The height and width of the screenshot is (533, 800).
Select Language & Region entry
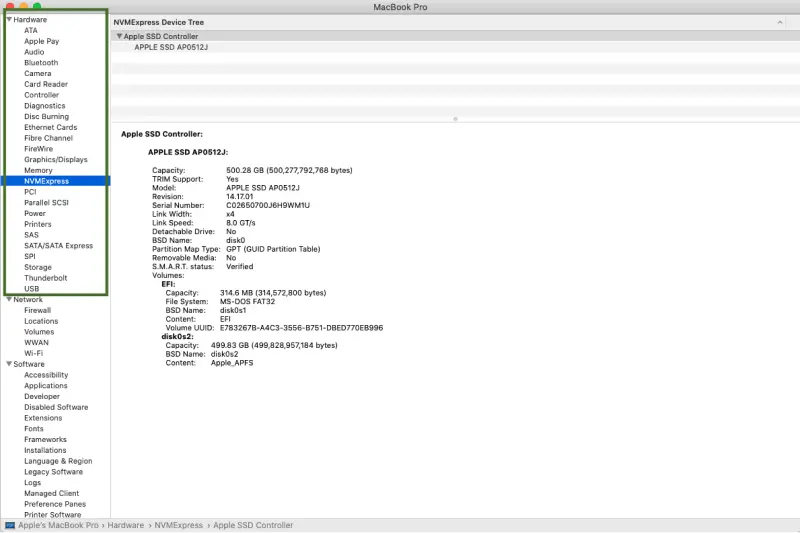click(x=58, y=461)
